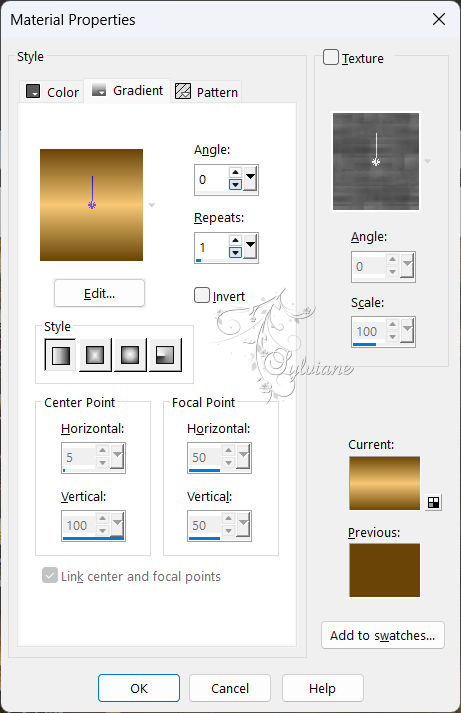Switch to the Pattern tab

(x=207, y=92)
